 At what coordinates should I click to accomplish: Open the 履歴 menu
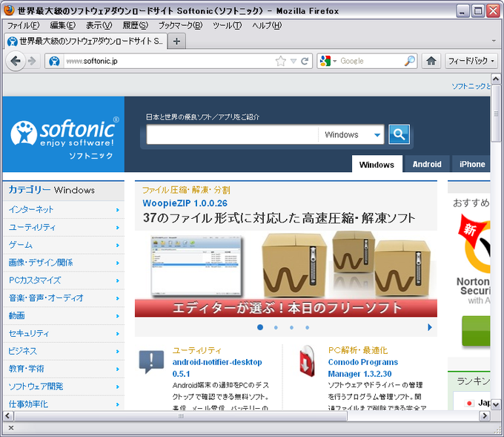coord(136,25)
